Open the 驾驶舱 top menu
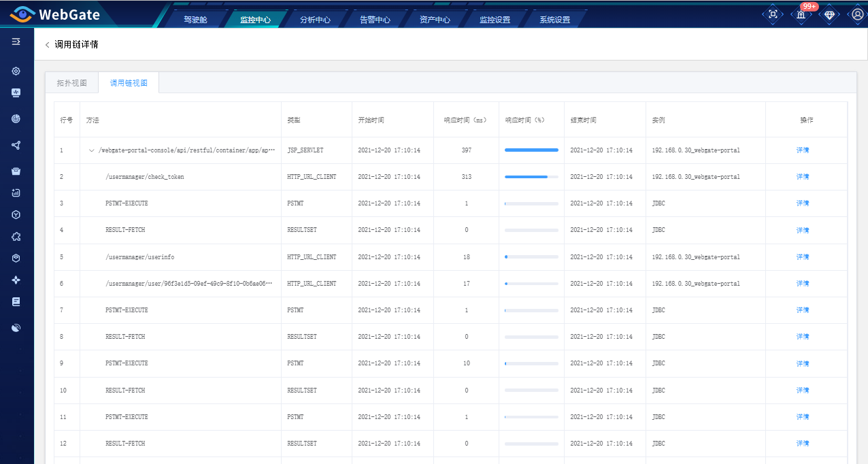868x464 pixels. (195, 20)
